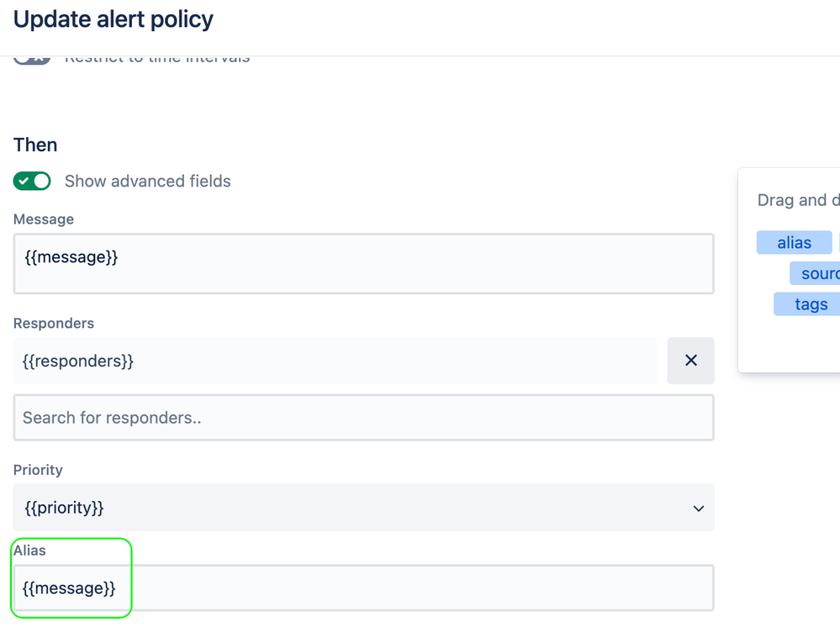Remove the {{responders}} entry with the X icon

[690, 361]
